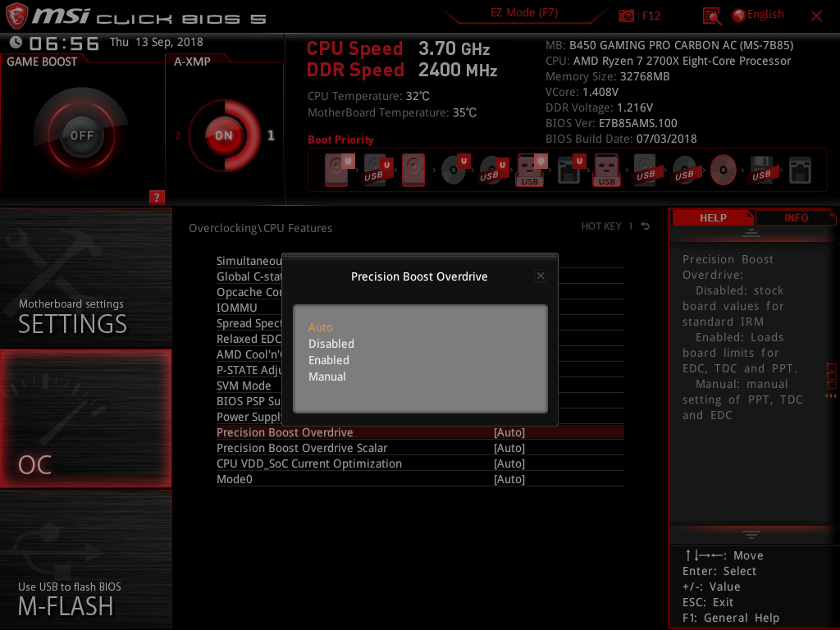Switch to EZ Mode (F7)
The width and height of the screenshot is (840, 630).
pos(524,12)
